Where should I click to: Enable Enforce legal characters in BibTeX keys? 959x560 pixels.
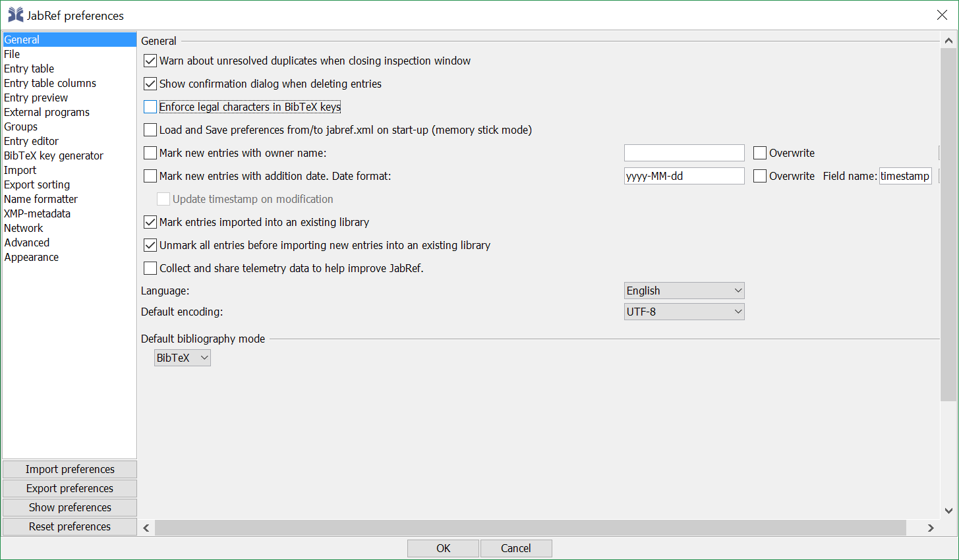(150, 107)
